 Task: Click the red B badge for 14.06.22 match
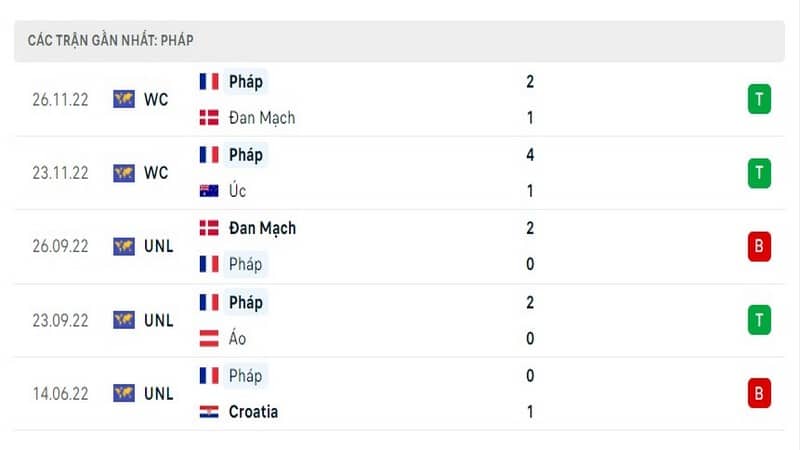click(759, 393)
